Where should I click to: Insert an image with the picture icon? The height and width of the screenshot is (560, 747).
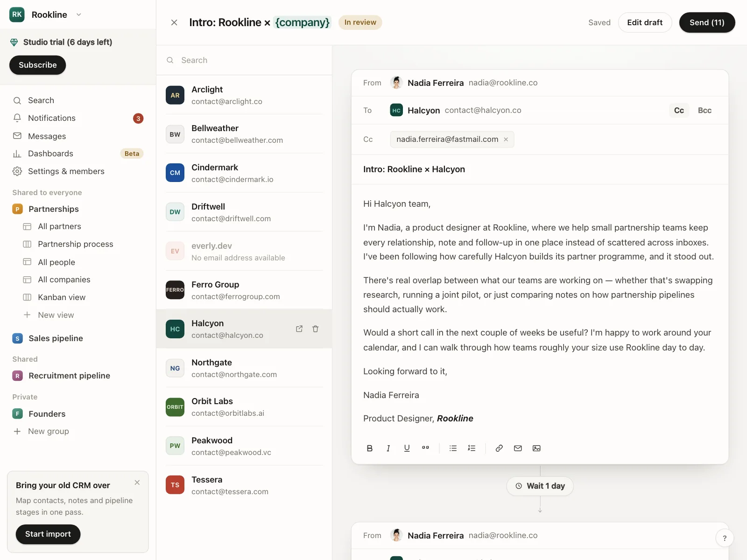pyautogui.click(x=536, y=448)
